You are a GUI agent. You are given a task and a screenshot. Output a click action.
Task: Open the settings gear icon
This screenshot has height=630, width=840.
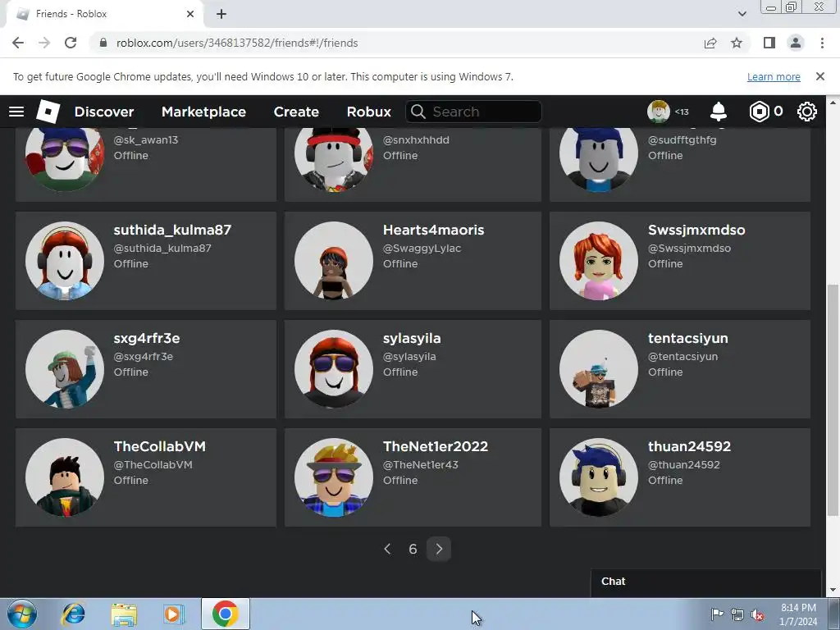point(807,112)
